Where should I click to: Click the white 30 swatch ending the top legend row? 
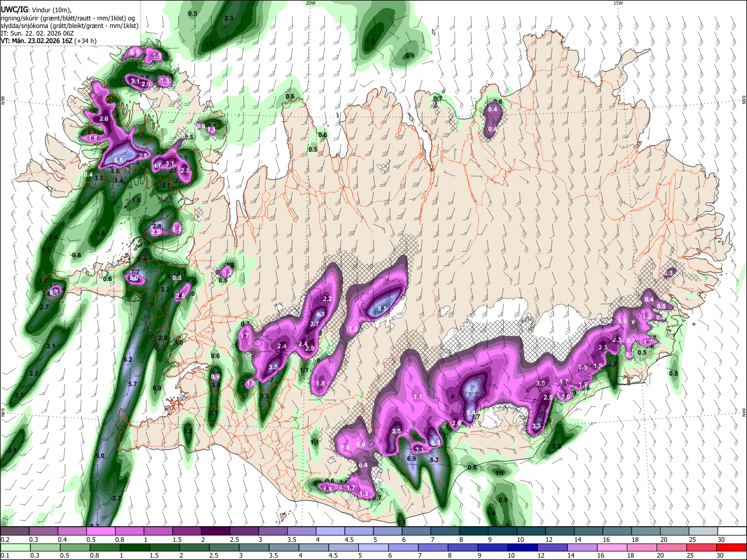coord(732,531)
